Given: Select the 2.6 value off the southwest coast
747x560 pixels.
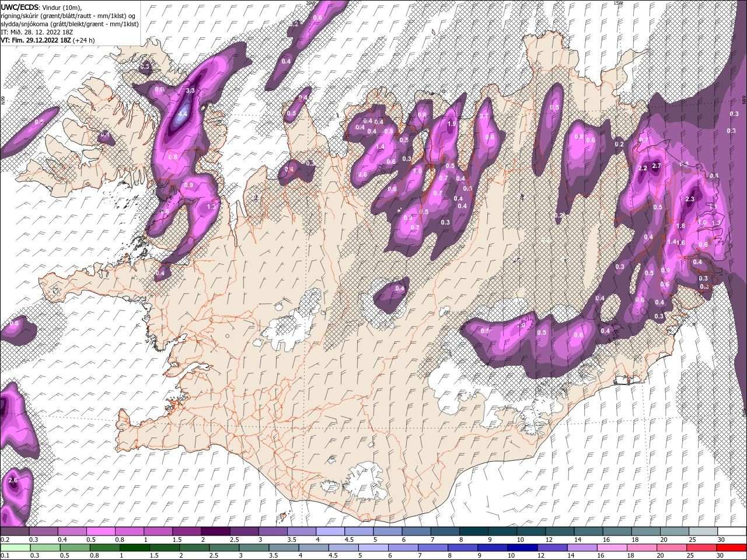Looking at the screenshot, I should coord(13,480).
